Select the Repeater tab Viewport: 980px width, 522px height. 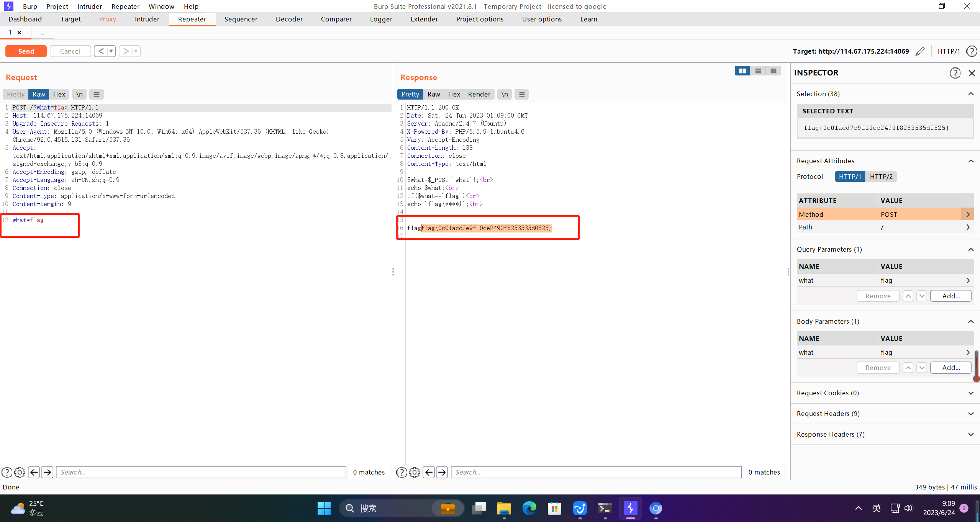[192, 19]
